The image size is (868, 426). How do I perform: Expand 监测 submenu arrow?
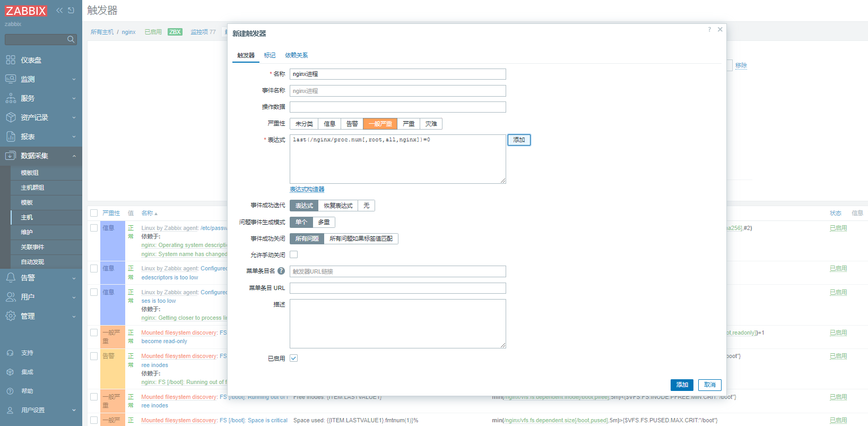(74, 79)
